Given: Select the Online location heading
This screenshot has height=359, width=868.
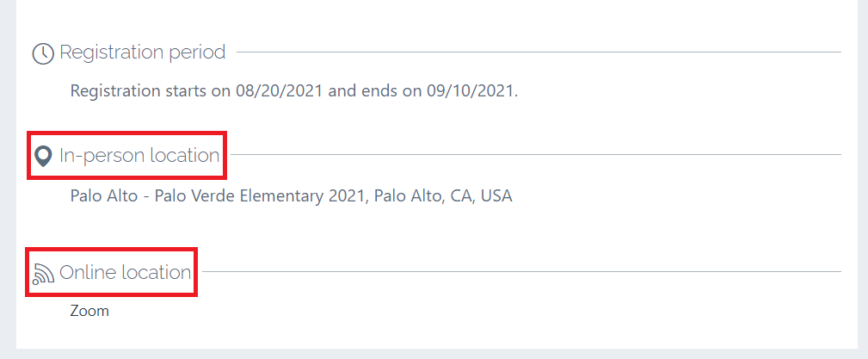Looking at the screenshot, I should pyautogui.click(x=125, y=272).
